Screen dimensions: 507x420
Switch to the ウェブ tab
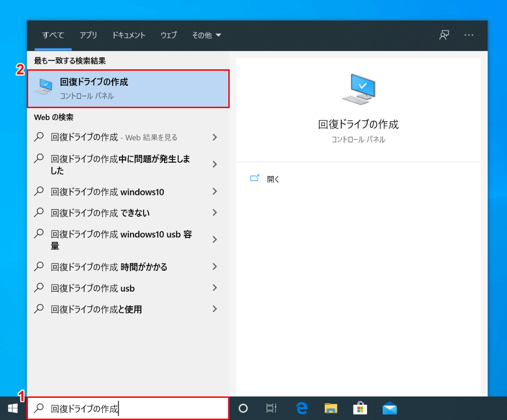[169, 35]
